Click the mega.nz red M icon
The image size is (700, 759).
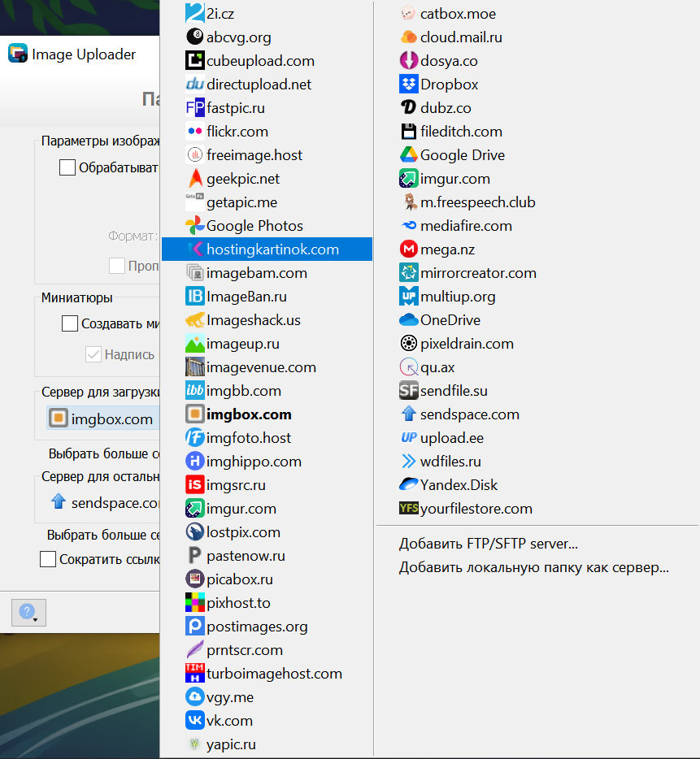pos(408,249)
